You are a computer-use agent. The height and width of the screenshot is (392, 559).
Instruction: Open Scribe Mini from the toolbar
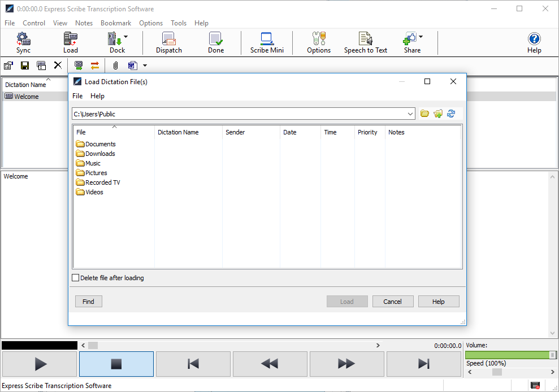pos(266,41)
